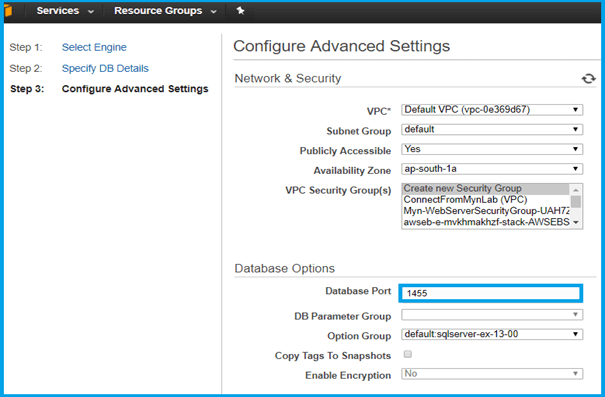Click the Resource Groups chevron

213,12
